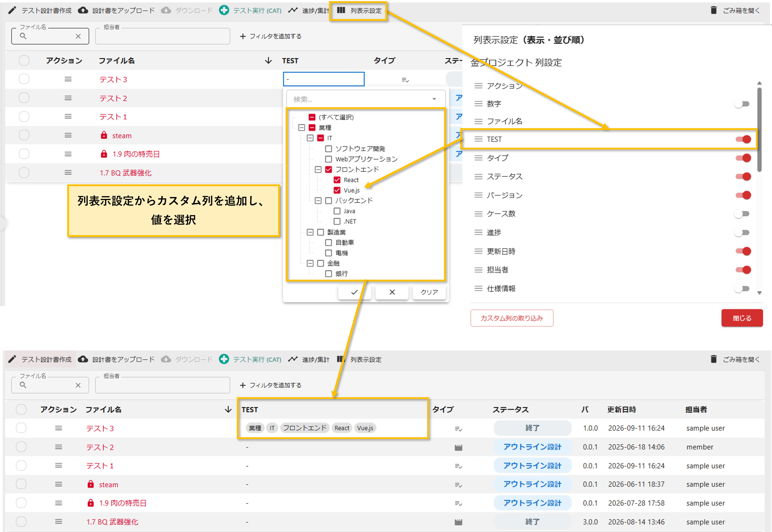Collapse the 製造業 tree node
This screenshot has width=772, height=532.
click(x=310, y=232)
